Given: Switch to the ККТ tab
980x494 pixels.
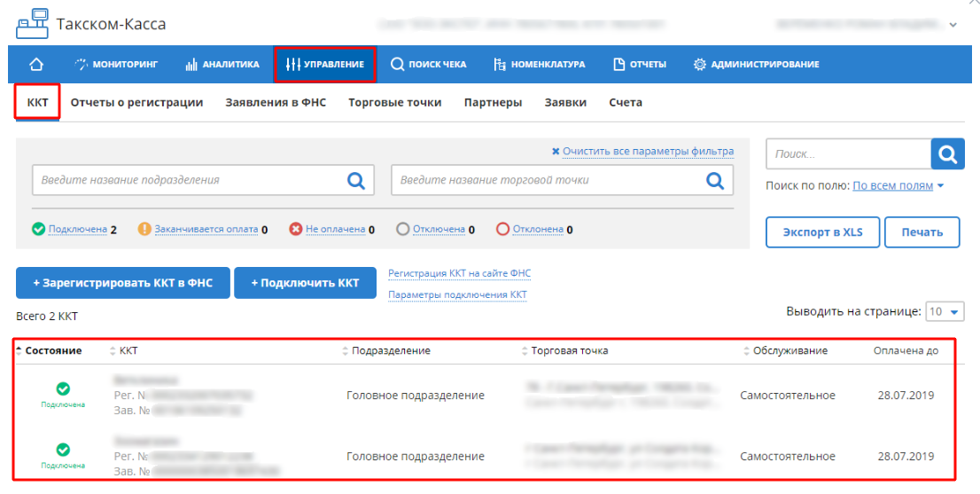Looking at the screenshot, I should coord(37,103).
